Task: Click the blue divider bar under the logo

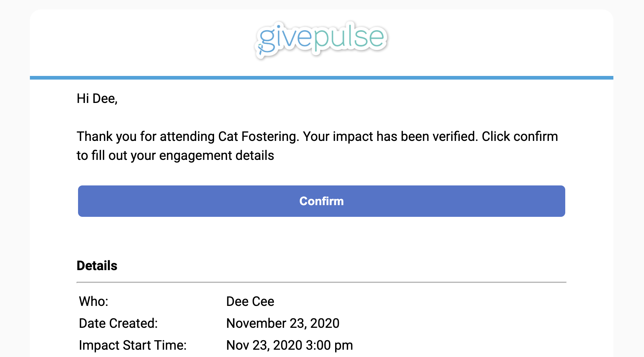Action: pos(321,78)
